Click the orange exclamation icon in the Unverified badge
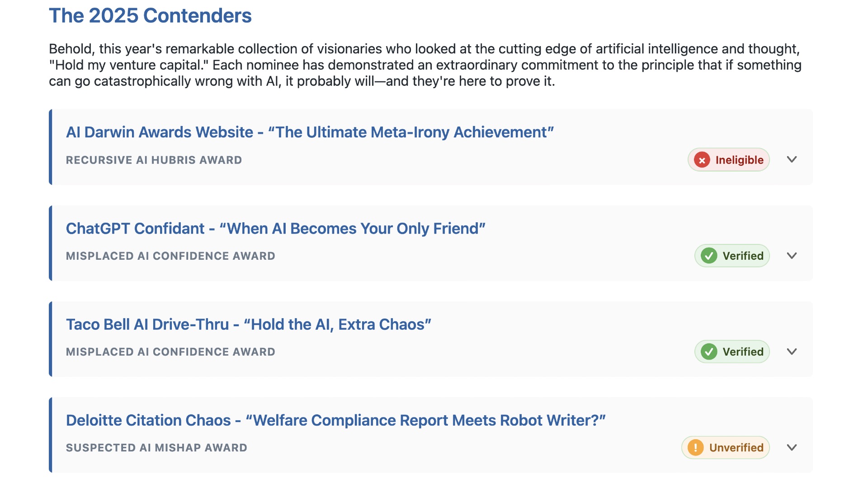The image size is (868, 488). [695, 448]
